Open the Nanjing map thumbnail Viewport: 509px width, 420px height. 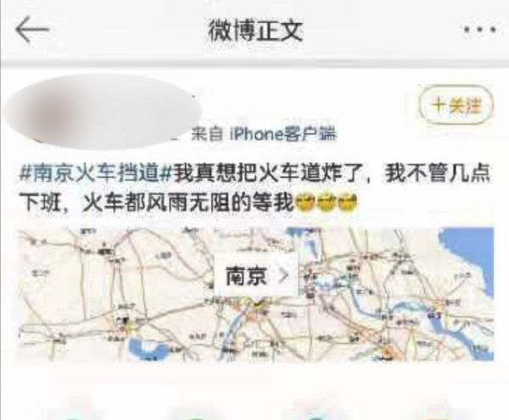[256, 294]
